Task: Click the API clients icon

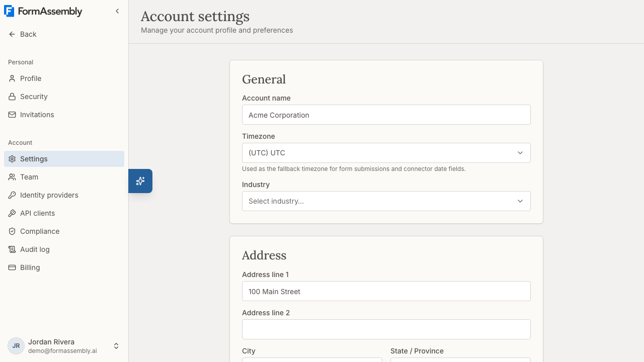Action: coord(12,213)
